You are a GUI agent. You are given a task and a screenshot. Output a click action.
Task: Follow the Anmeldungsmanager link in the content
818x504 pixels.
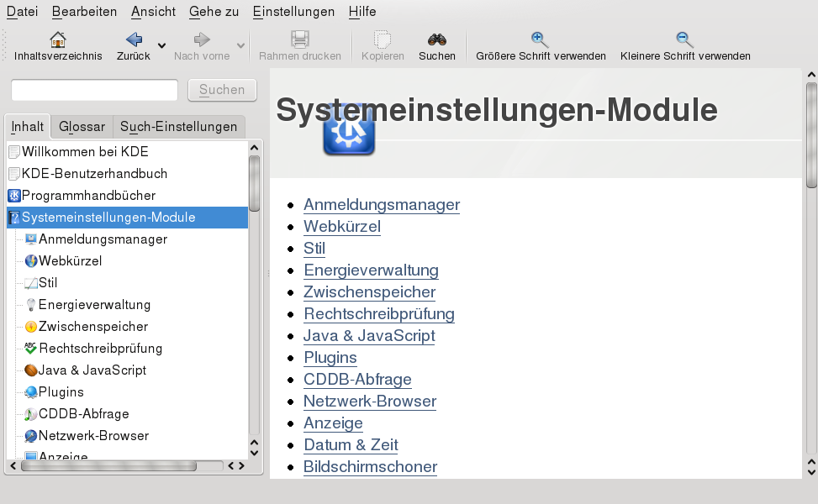tap(381, 205)
